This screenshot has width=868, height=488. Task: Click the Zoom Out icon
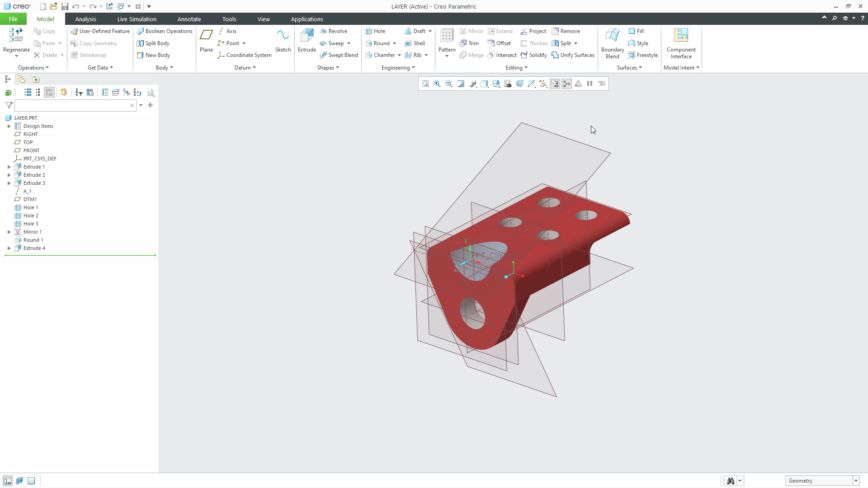tap(448, 84)
